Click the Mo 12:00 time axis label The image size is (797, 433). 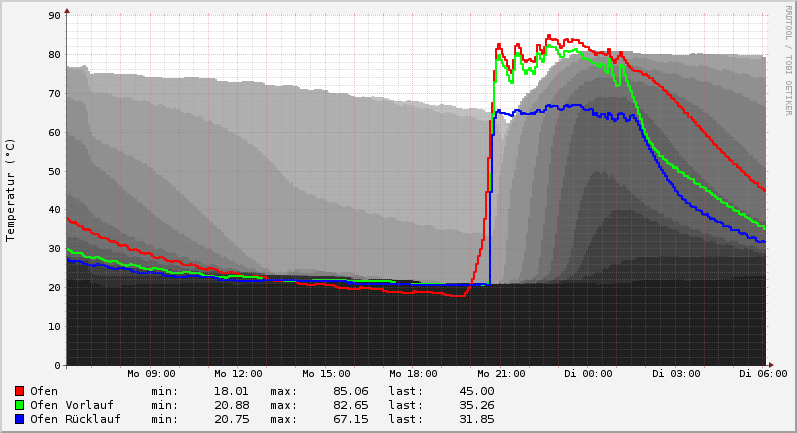point(238,374)
